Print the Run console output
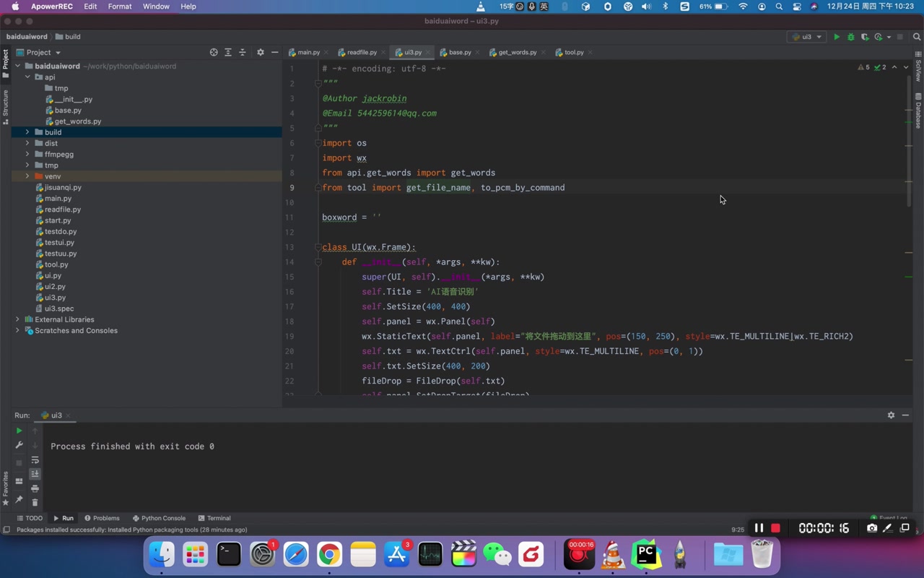This screenshot has width=924, height=578. (x=35, y=489)
